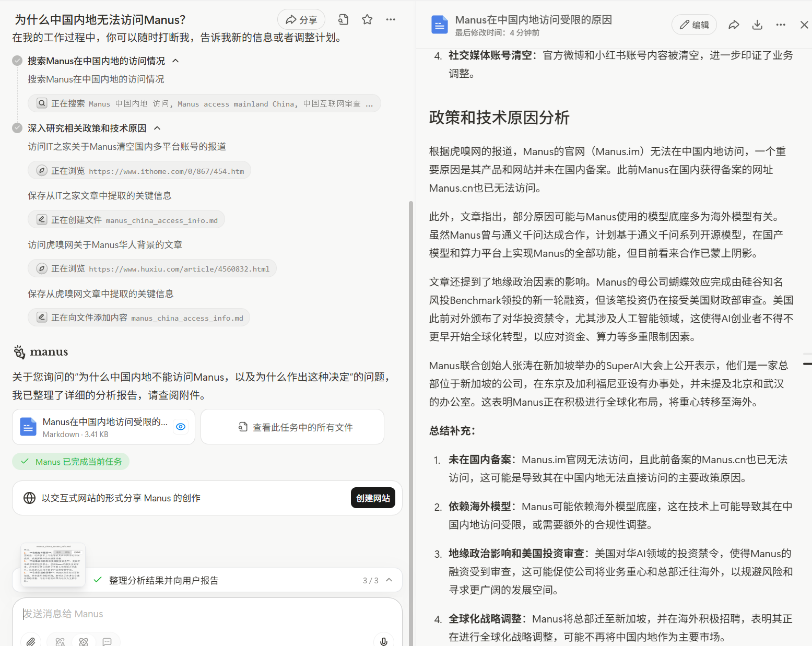Screen dimensions: 812x646
Task: Click the manus hand logo icon
Action: coord(19,352)
